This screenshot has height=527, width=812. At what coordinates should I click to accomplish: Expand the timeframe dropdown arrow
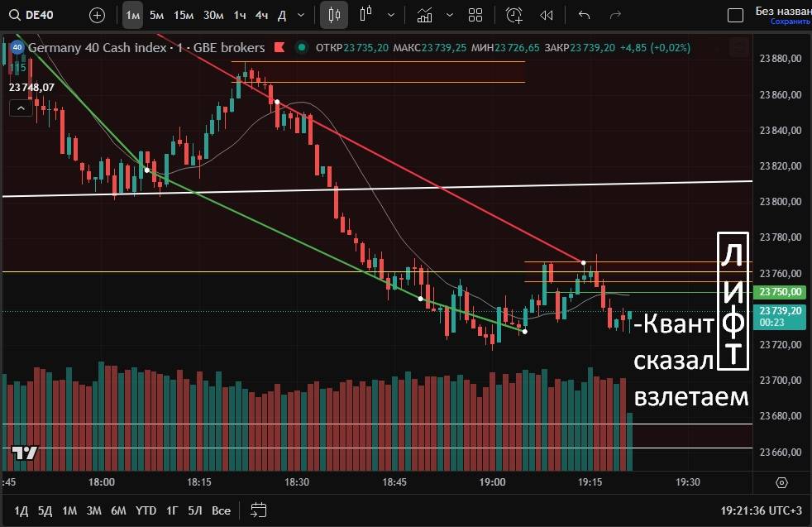coord(300,15)
